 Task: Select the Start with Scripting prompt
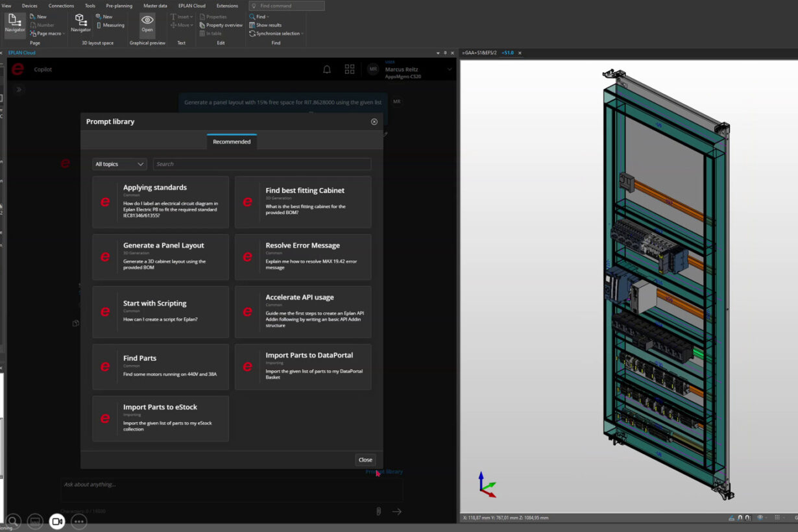(x=160, y=312)
